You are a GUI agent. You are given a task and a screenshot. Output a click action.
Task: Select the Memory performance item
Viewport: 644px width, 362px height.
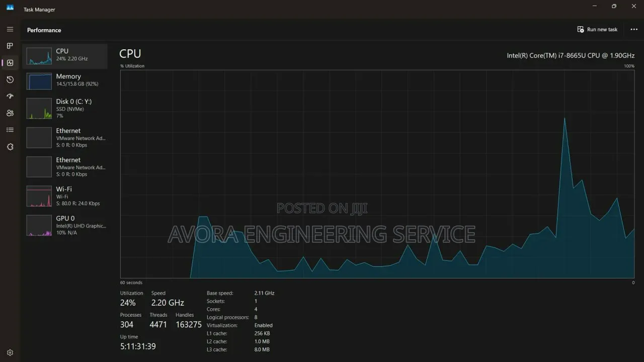tap(64, 81)
